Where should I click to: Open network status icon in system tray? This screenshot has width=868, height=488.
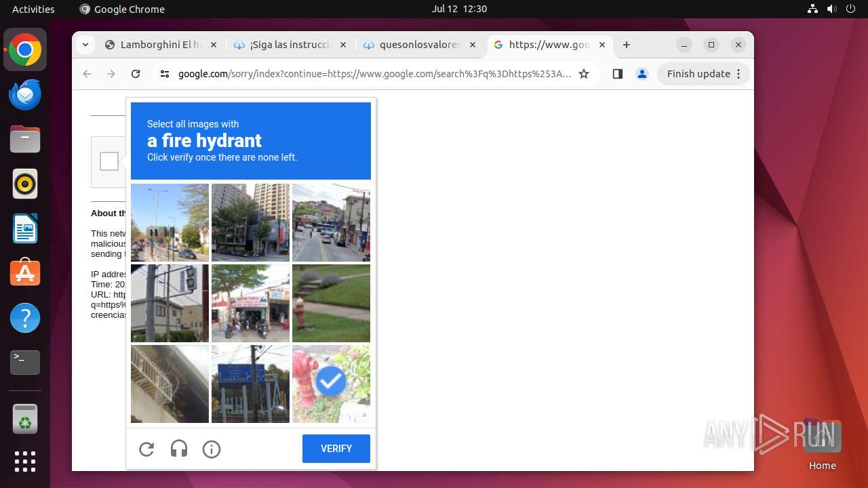point(812,9)
